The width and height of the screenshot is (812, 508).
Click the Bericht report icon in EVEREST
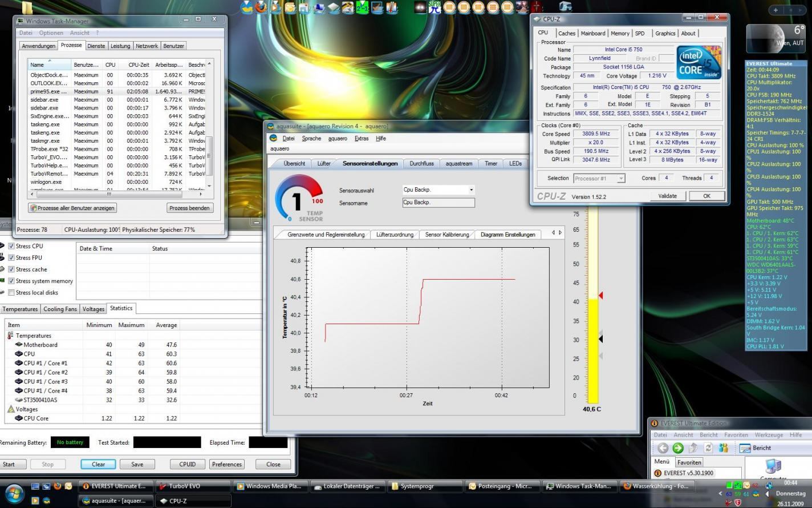(x=745, y=448)
